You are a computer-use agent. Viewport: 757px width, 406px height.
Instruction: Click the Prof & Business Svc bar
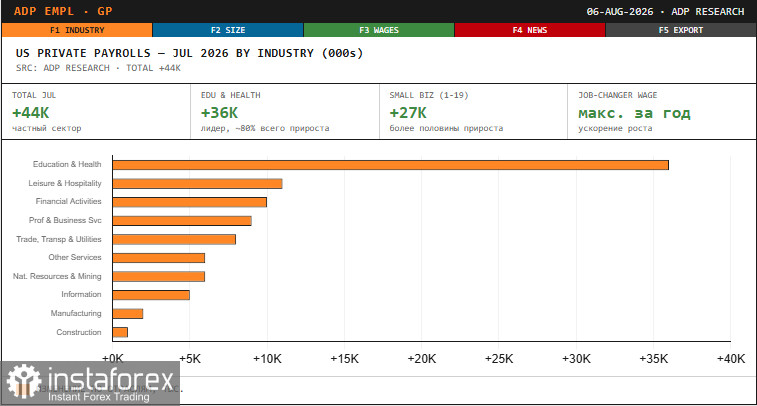click(x=182, y=221)
